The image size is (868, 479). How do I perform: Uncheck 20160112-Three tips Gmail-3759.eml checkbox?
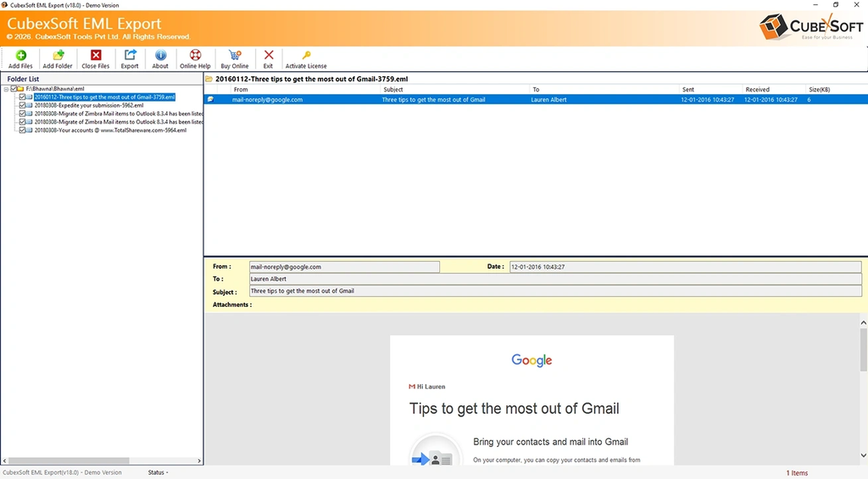point(22,97)
